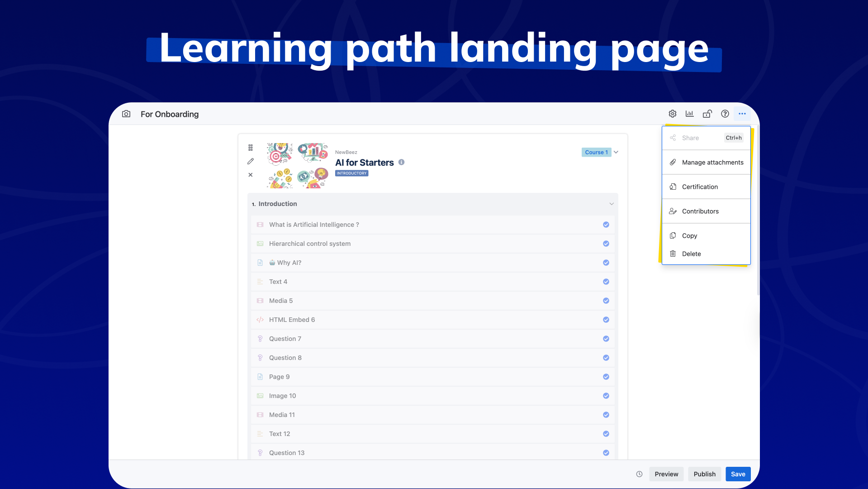
Task: Collapse the Introduction section chevron
Action: [x=612, y=204]
